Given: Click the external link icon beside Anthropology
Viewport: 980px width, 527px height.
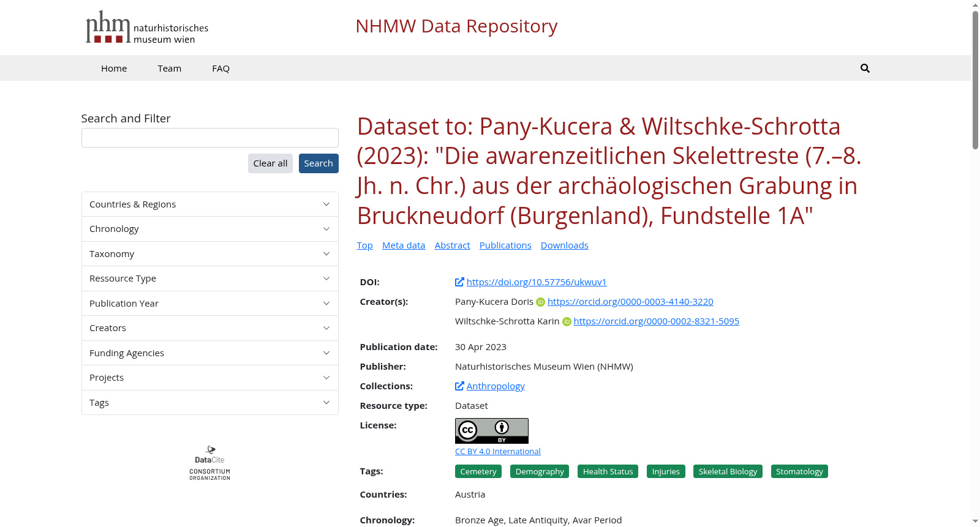Looking at the screenshot, I should coord(459,386).
